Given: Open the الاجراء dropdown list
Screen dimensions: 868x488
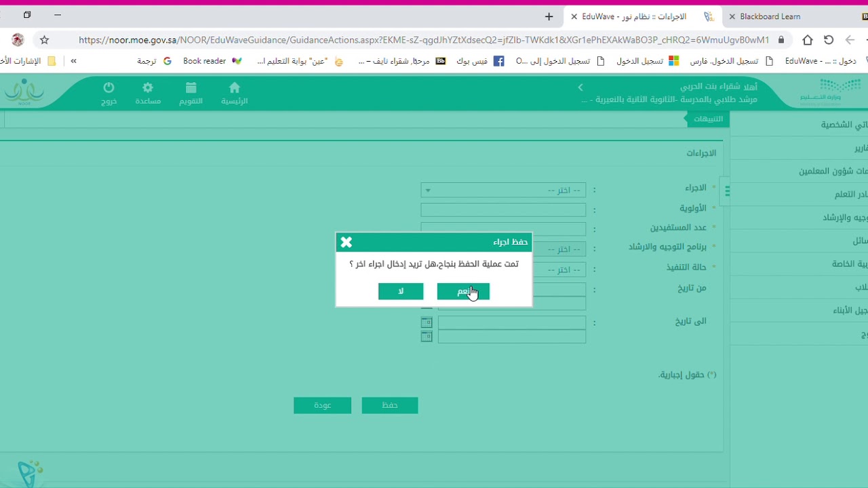Looking at the screenshot, I should pyautogui.click(x=503, y=190).
